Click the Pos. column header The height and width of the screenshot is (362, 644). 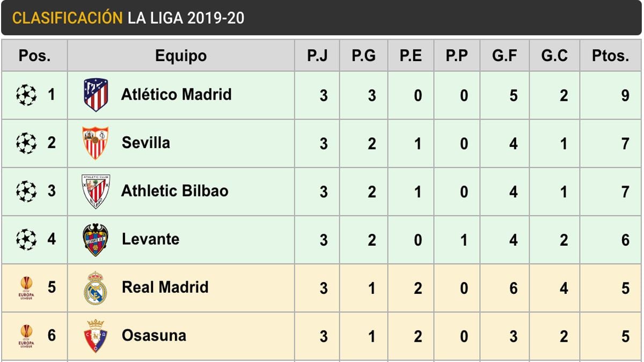34,56
